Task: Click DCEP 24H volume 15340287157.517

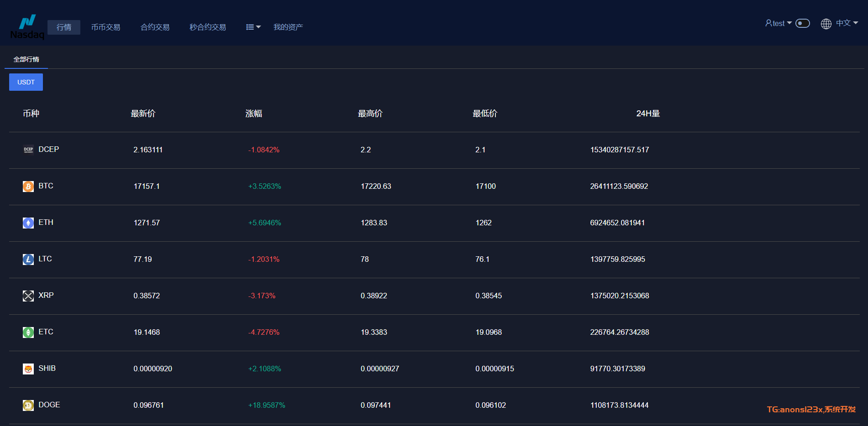Action: pos(620,150)
